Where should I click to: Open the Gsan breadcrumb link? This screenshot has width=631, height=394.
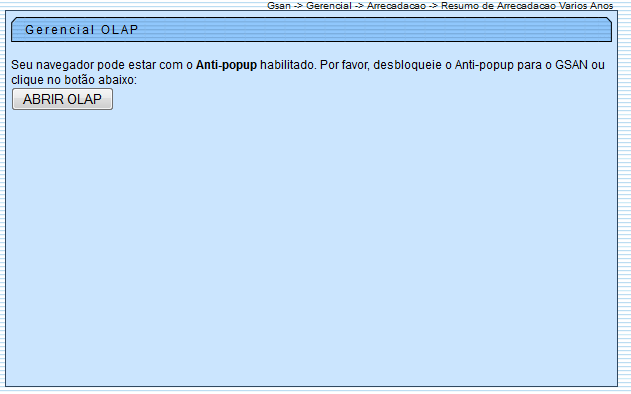(278, 6)
